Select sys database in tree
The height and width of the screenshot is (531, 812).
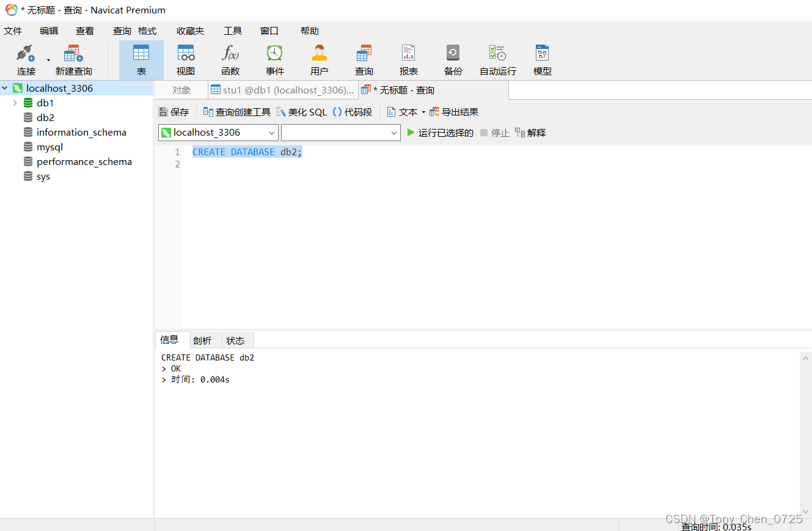coord(43,176)
